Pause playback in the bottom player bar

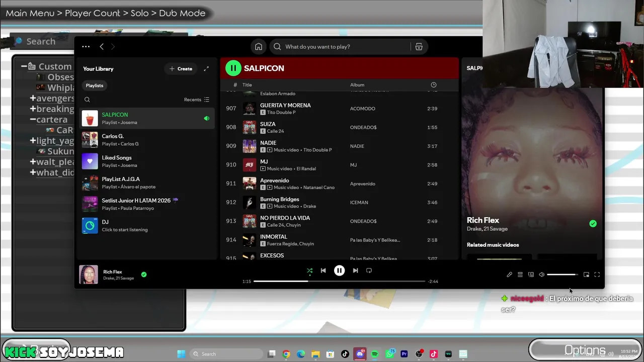pos(339,270)
